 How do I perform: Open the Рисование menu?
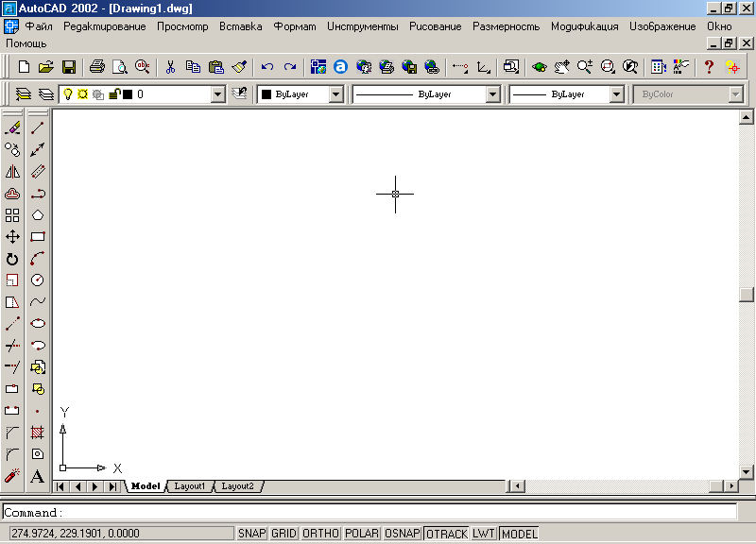436,26
